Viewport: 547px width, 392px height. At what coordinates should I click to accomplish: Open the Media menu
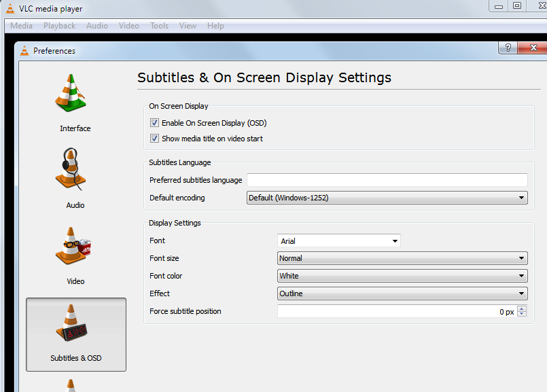coord(21,26)
